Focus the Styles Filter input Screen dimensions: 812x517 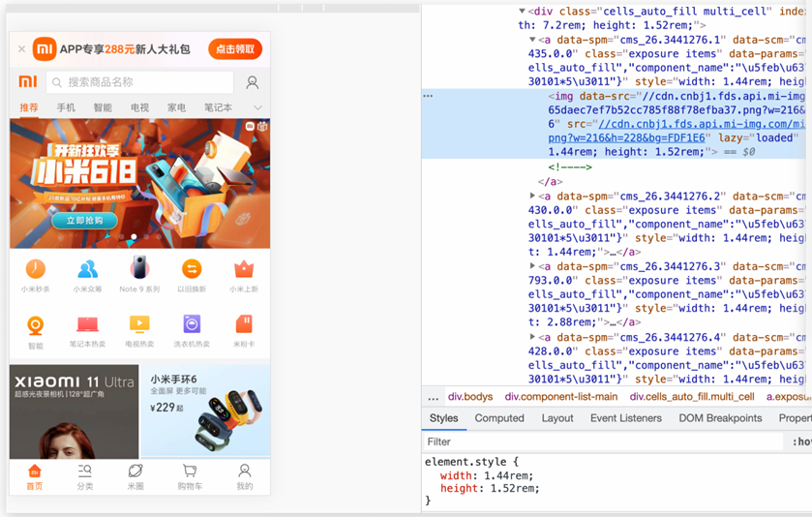tap(603, 441)
